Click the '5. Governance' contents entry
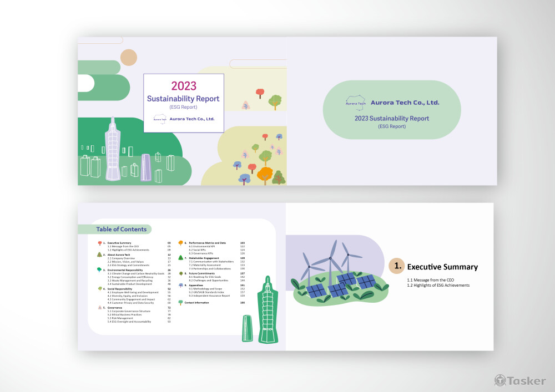The width and height of the screenshot is (555, 392). (112, 308)
